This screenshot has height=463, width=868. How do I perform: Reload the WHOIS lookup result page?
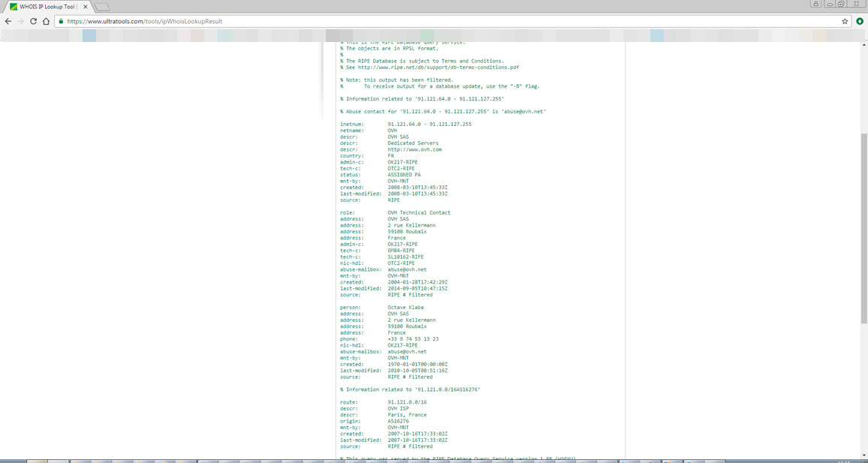coord(34,21)
